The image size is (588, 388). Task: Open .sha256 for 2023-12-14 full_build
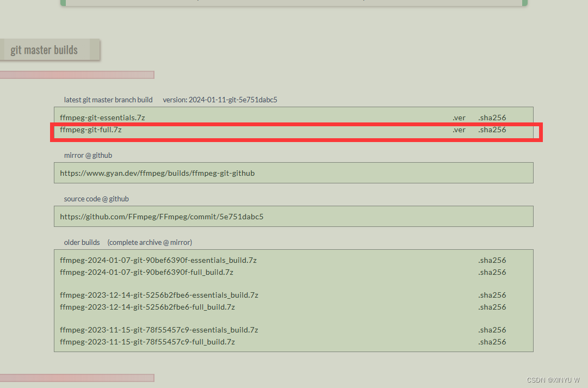[x=492, y=307]
